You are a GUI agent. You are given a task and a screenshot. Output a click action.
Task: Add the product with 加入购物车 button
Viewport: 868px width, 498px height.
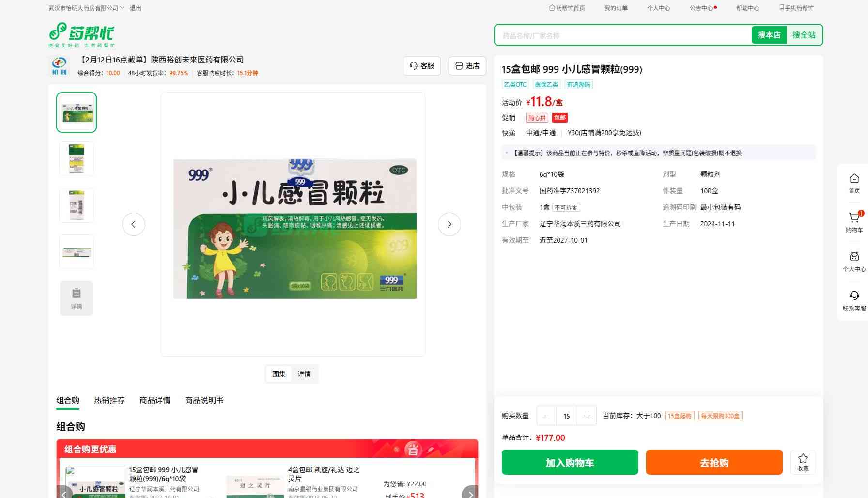click(570, 462)
